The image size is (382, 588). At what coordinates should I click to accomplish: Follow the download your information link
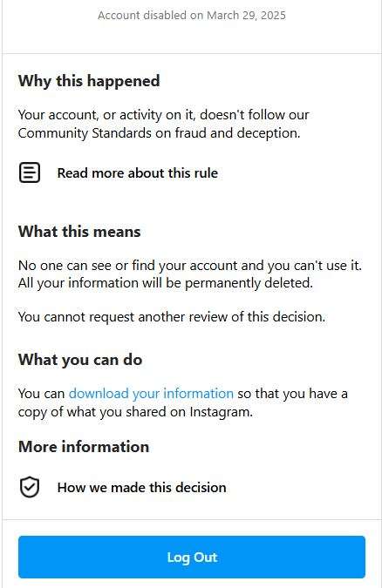151,394
